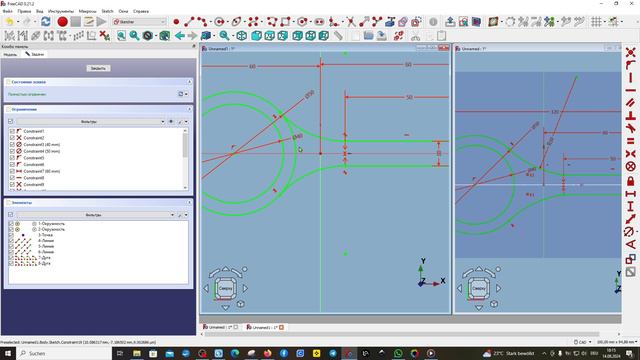640x360 pixels.
Task: Toggle checkbox for Constraint7 (60 mm)
Action: click(12, 171)
